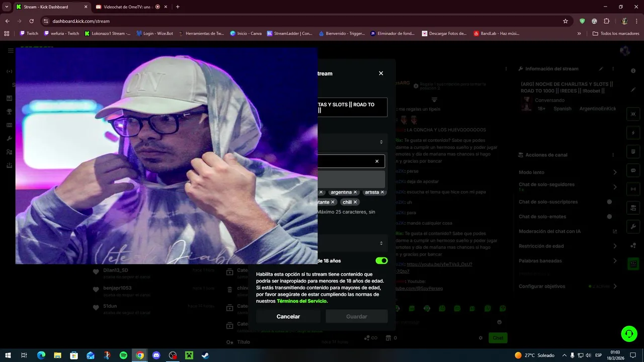
Task: Toggle Chat de solo-suscriptores
Action: [x=609, y=202]
